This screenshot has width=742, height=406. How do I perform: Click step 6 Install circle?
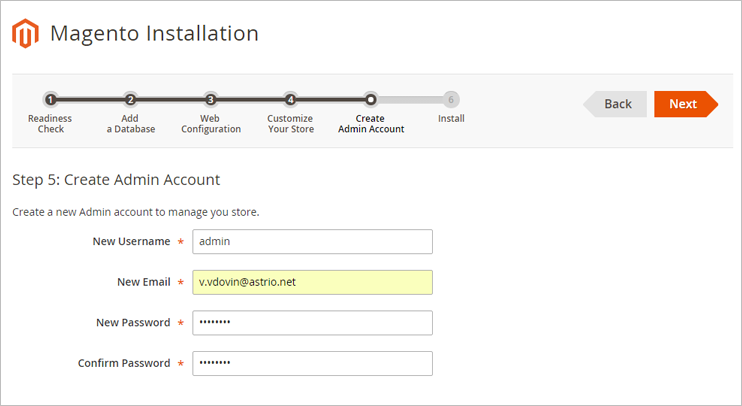click(x=451, y=99)
